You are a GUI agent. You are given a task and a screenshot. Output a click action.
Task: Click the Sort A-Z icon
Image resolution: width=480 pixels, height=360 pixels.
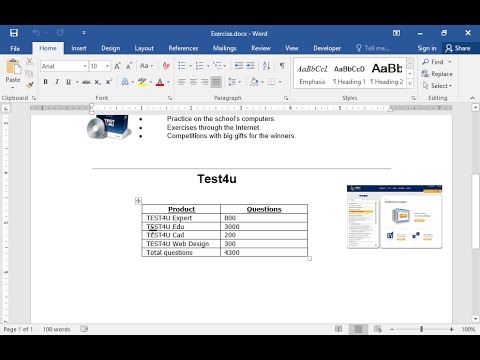click(266, 66)
